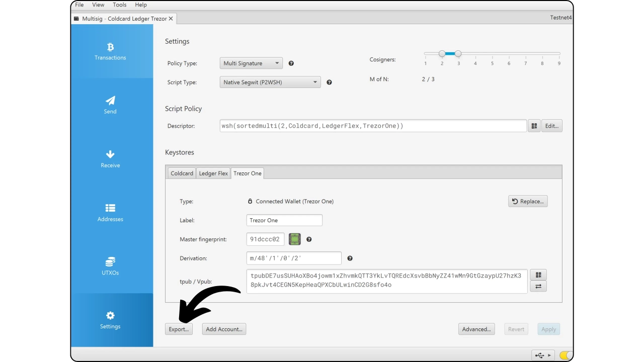The width and height of the screenshot is (644, 362).
Task: Click the Export... button
Action: pos(179,329)
